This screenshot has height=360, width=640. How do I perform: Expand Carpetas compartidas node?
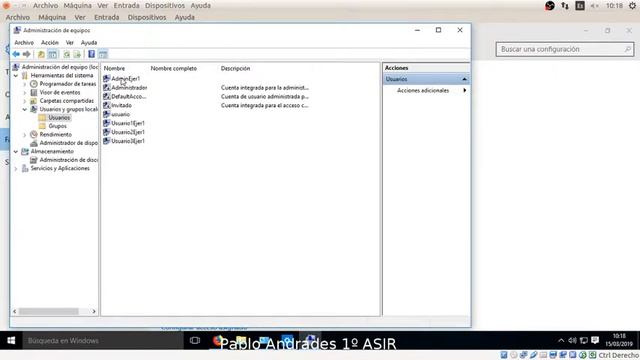coord(24,101)
